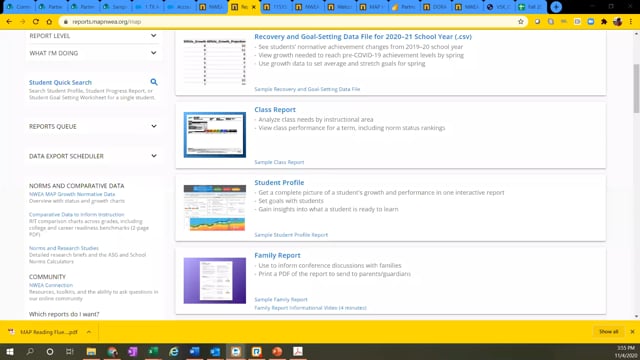Open Norms and Research Studies link
640x360 pixels.
64,248
